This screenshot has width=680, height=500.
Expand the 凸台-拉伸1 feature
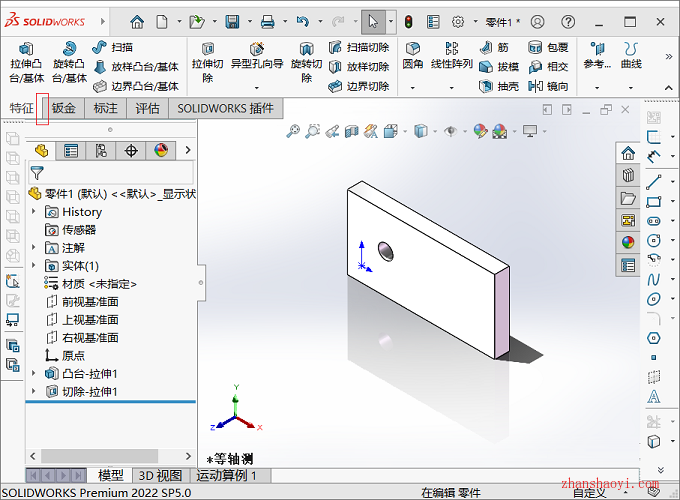click(x=33, y=373)
